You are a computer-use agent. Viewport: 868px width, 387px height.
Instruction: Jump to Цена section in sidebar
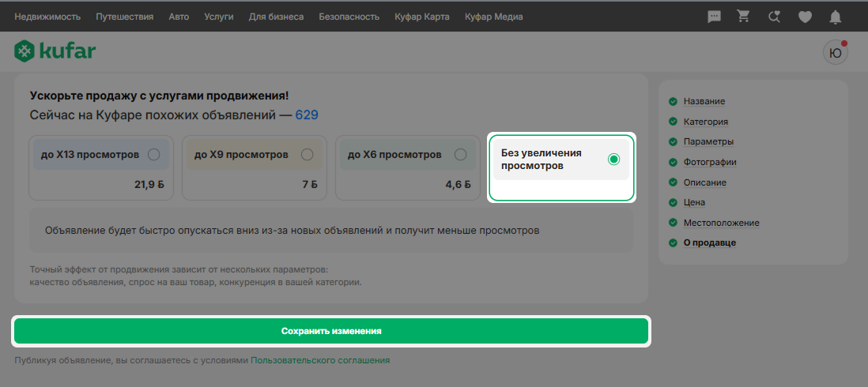coord(694,202)
